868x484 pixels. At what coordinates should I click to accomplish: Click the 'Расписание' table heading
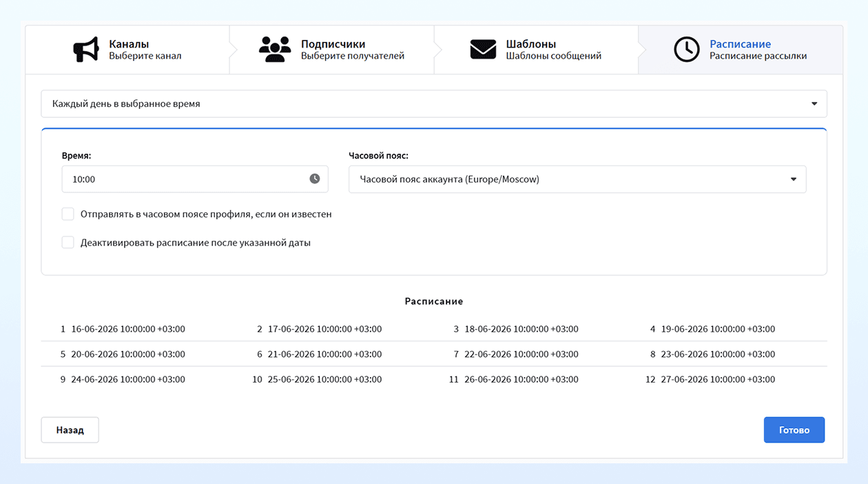(434, 301)
